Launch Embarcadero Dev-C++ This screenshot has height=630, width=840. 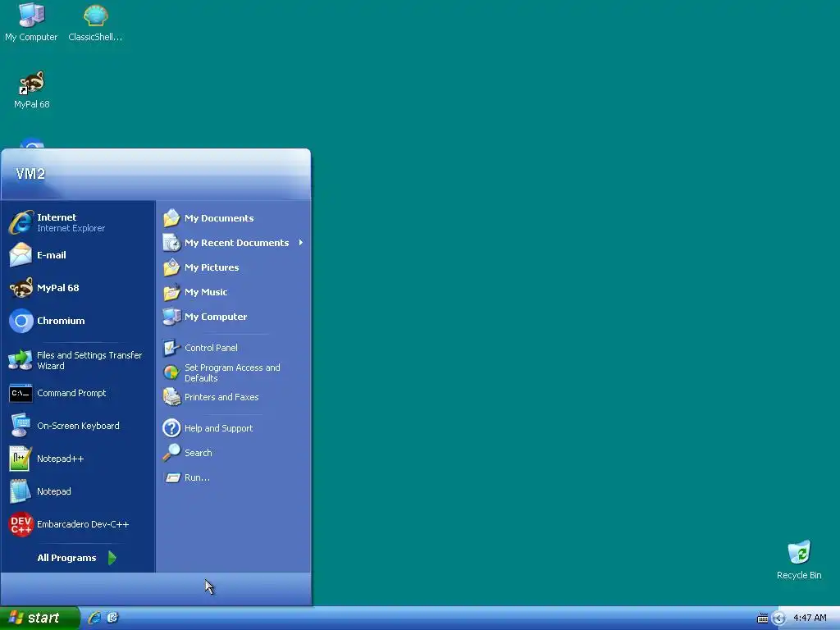coord(78,524)
